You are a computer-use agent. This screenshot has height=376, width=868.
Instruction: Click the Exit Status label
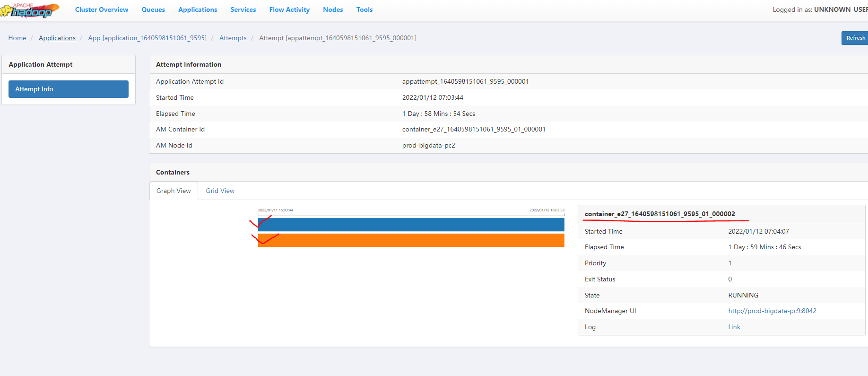click(x=599, y=279)
